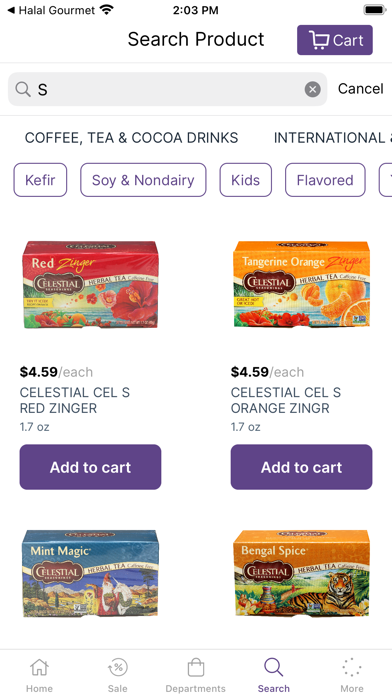This screenshot has height=696, width=392.
Task: Open the Sale tab
Action: [x=118, y=674]
